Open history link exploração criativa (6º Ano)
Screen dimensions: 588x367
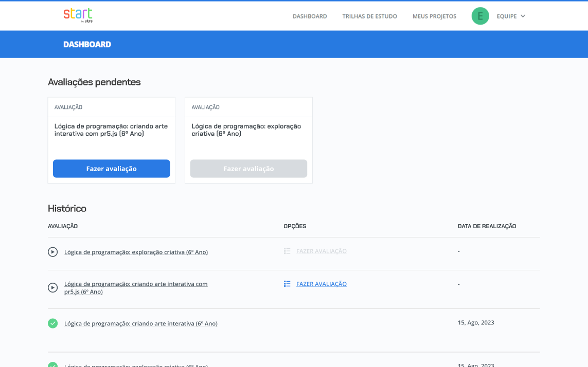(136, 252)
